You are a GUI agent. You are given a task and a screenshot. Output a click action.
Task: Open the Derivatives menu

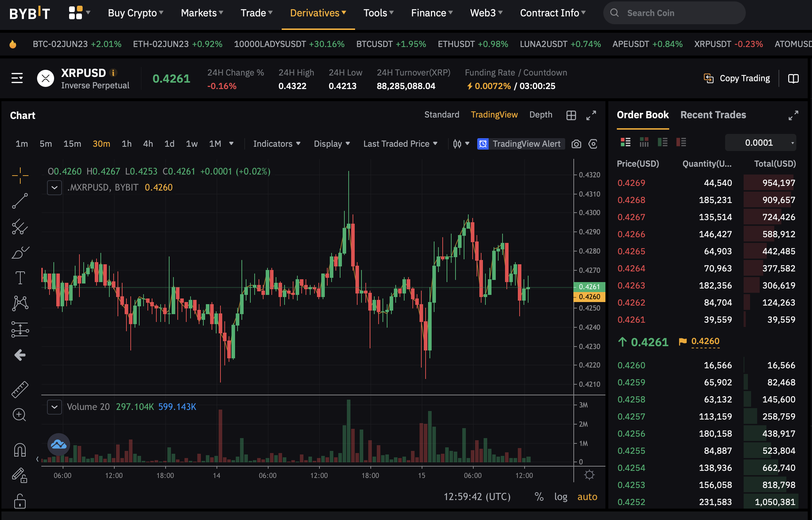click(x=318, y=13)
